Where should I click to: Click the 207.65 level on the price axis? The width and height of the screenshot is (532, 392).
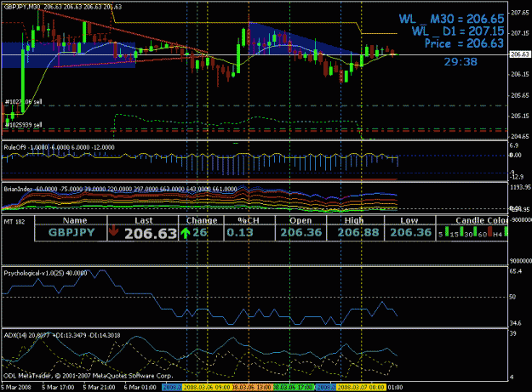(520, 13)
